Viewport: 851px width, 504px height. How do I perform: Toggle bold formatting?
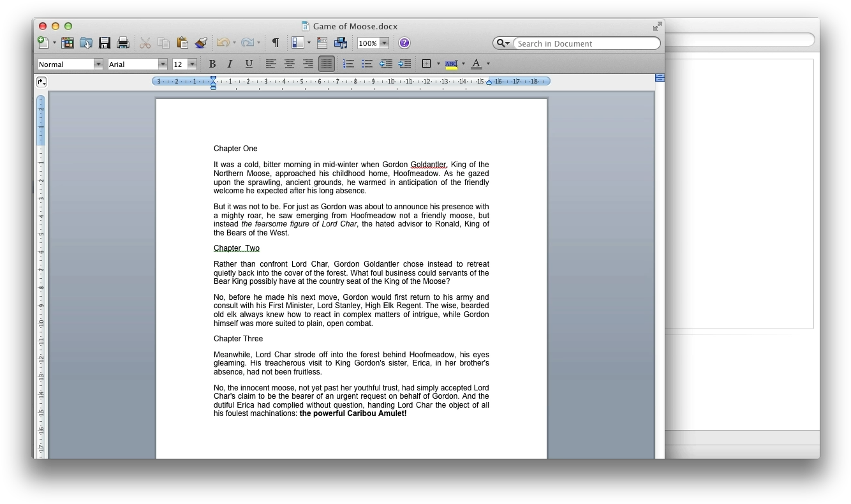212,64
